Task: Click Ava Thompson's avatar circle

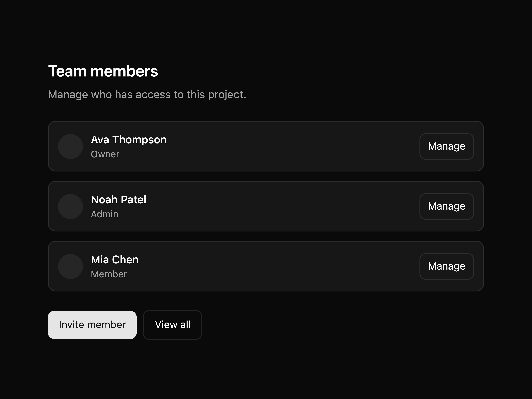Action: (71, 146)
